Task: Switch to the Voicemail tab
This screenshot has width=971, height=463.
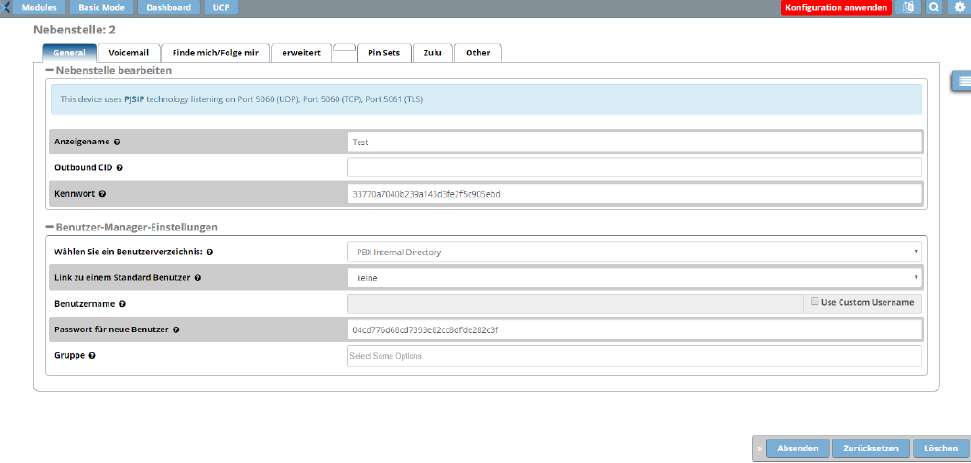Action: coord(128,52)
